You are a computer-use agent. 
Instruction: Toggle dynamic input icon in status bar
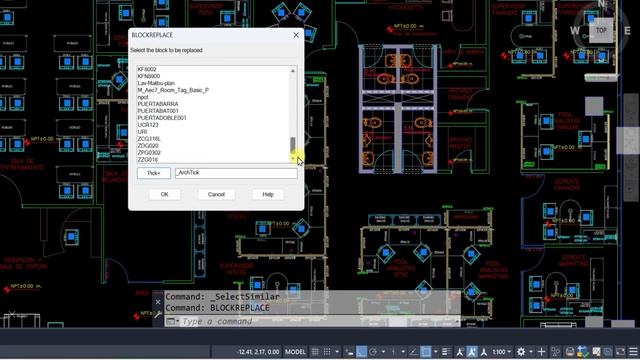[x=349, y=351]
